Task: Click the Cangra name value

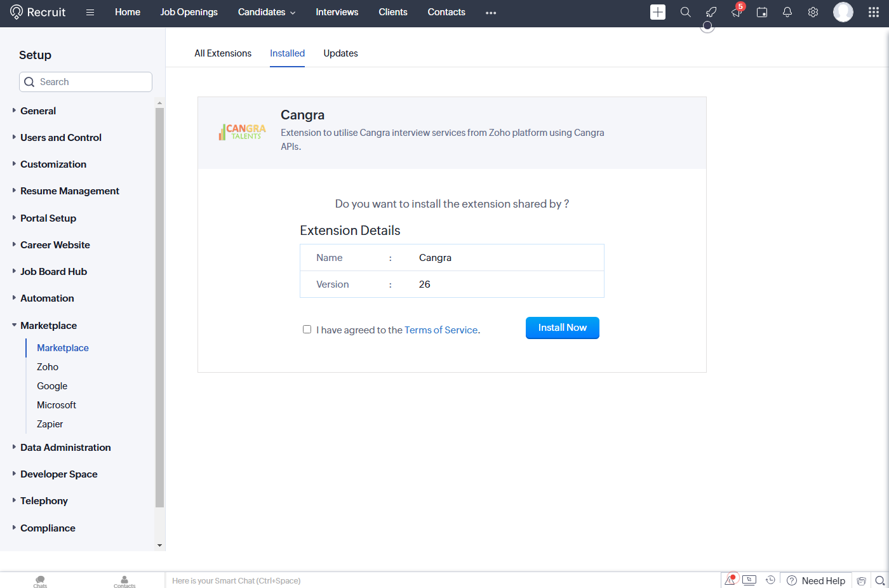Action: tap(435, 258)
